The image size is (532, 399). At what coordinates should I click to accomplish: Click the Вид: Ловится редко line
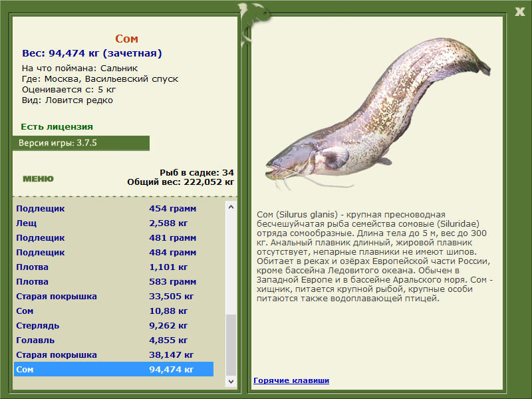67,100
